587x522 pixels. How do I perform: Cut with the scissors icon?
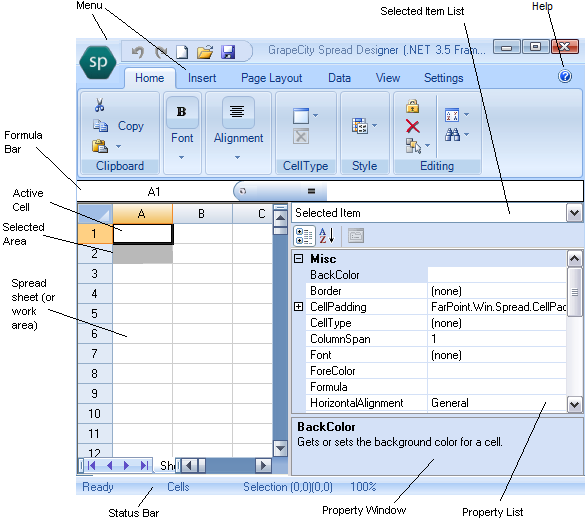[x=99, y=106]
